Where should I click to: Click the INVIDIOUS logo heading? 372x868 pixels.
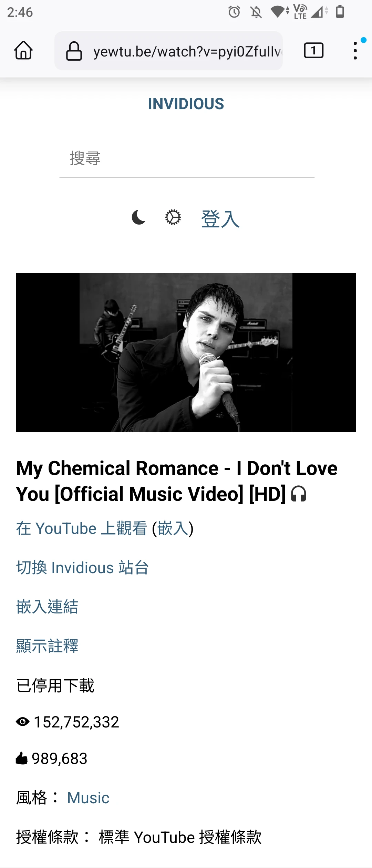pyautogui.click(x=186, y=104)
